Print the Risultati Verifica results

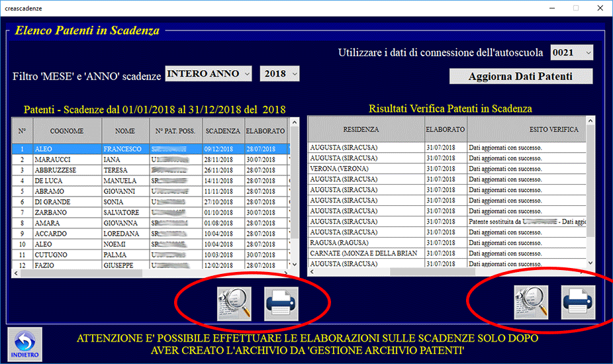(x=578, y=302)
